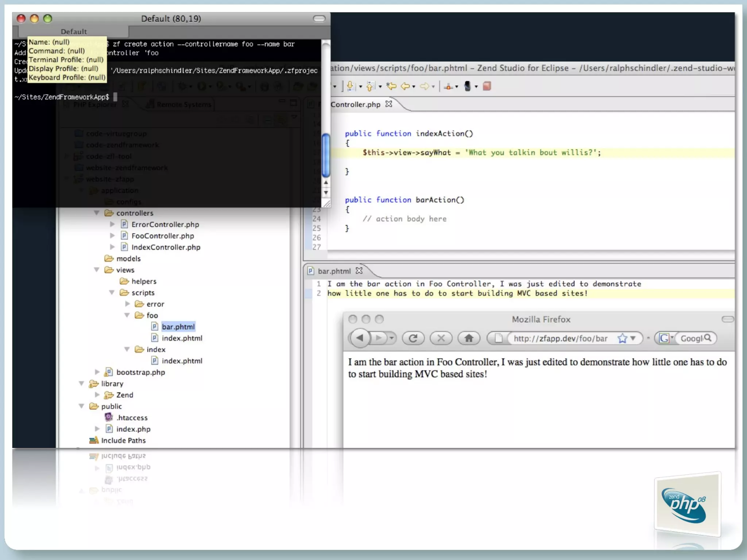Collapse the controllers folder
This screenshot has width=747, height=560.
97,213
